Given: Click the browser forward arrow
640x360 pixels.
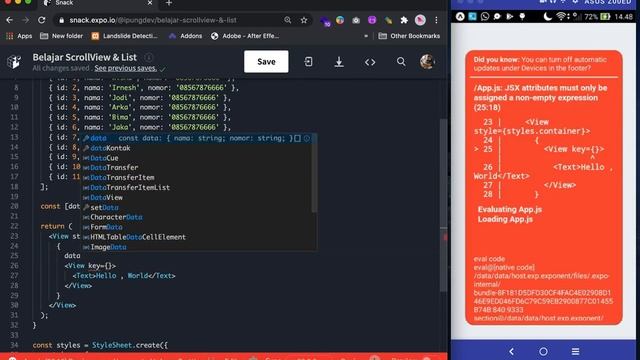Looking at the screenshot, I should coord(25,20).
